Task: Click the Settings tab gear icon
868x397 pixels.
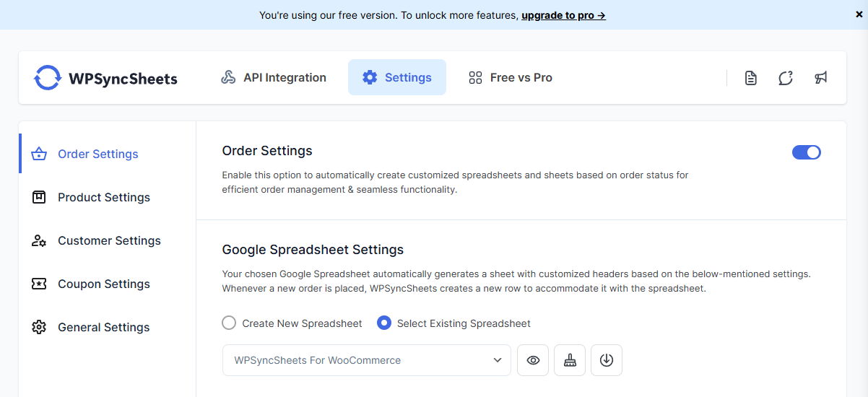Action: [x=370, y=77]
